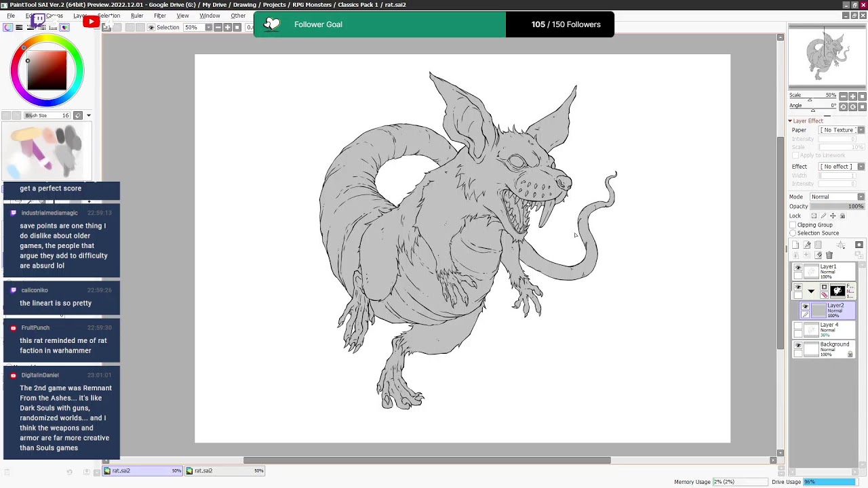Click toolbar zoom out minus button
Image resolution: width=868 pixels, height=488 pixels.
click(x=218, y=28)
